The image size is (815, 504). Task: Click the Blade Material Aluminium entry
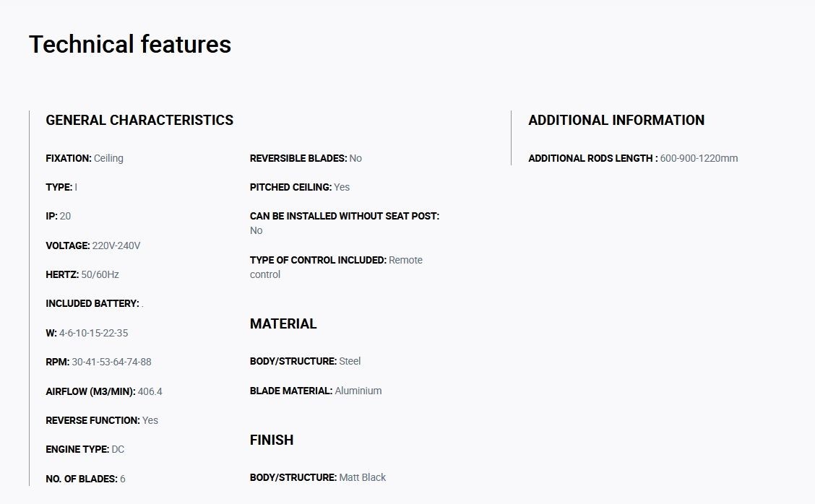316,391
